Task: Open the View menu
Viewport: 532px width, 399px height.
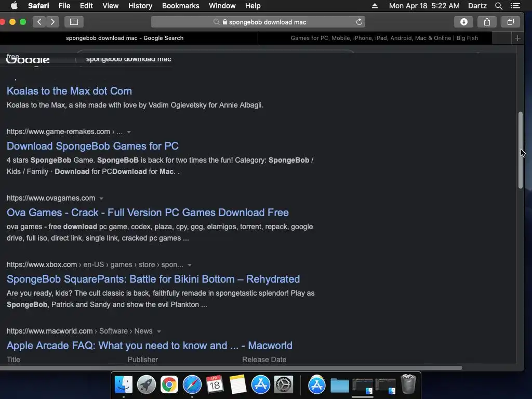Action: [110, 6]
